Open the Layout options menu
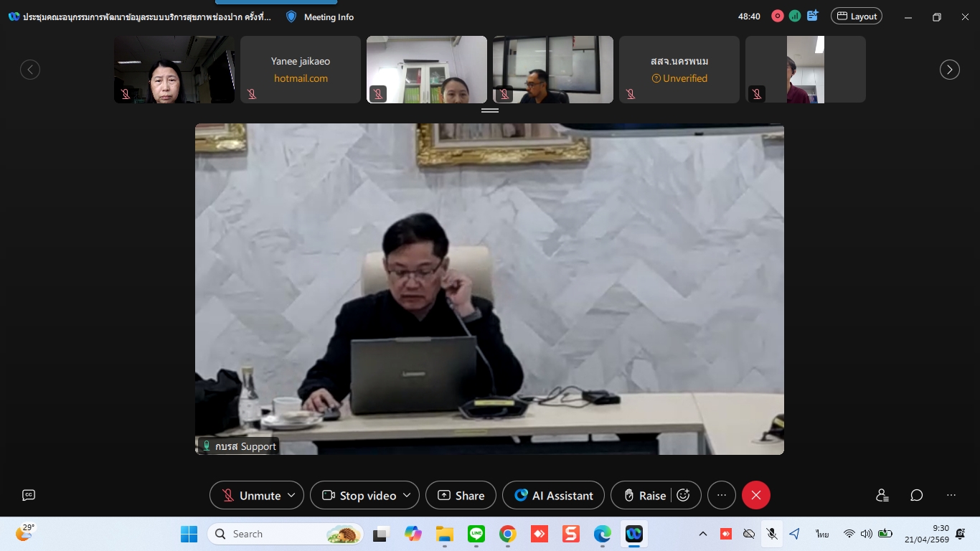980x551 pixels. [x=856, y=16]
